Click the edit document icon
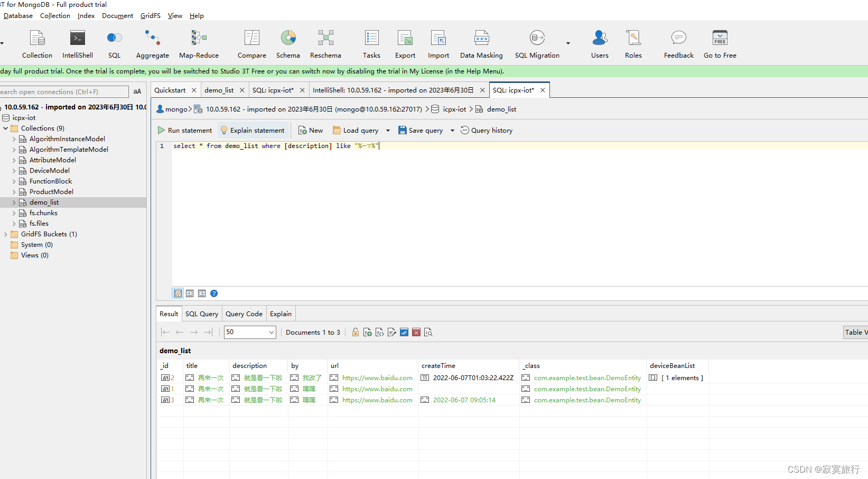This screenshot has width=868, height=479. (x=392, y=332)
